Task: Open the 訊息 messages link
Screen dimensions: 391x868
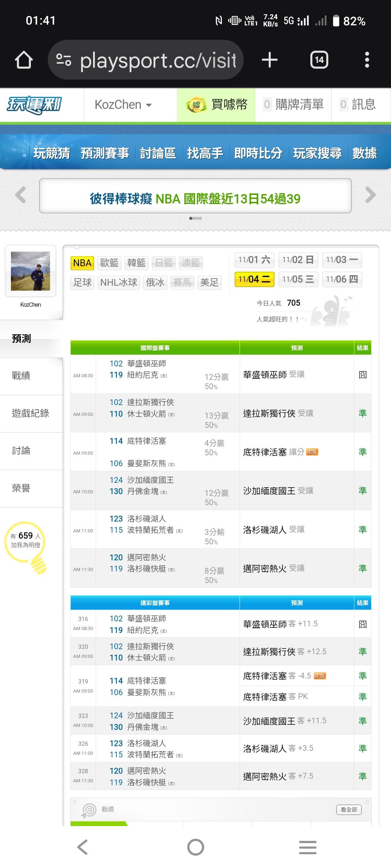Action: coord(358,105)
